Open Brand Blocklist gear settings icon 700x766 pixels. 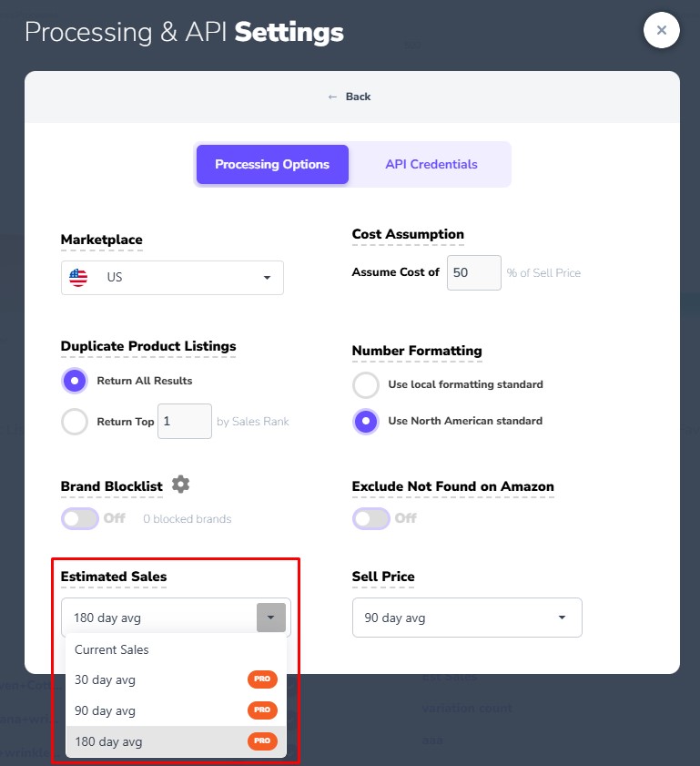coord(181,485)
